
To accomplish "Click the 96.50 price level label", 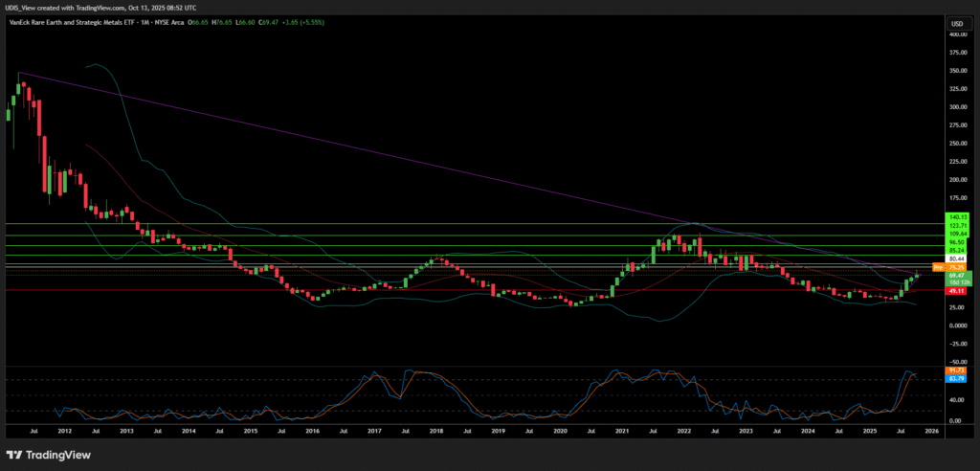I will pyautogui.click(x=957, y=243).
